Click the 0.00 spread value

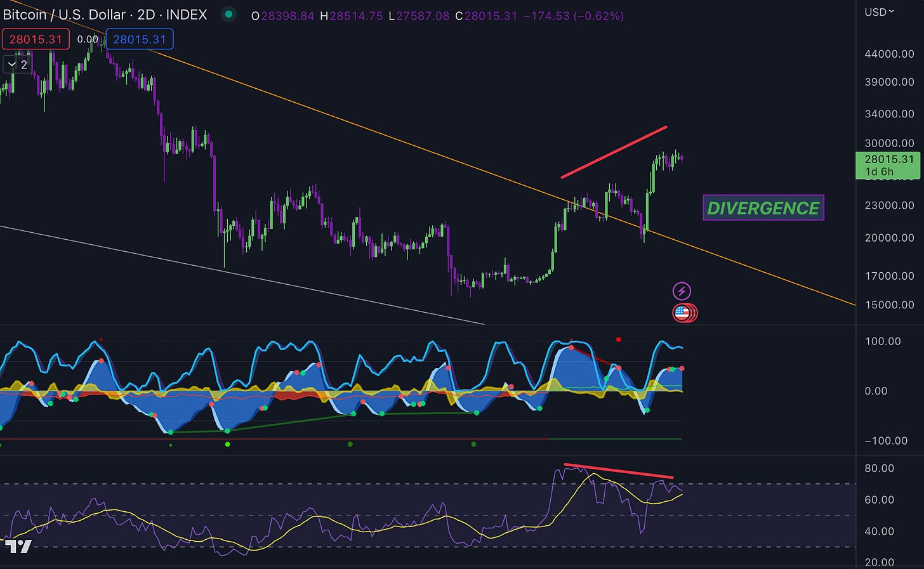point(88,39)
